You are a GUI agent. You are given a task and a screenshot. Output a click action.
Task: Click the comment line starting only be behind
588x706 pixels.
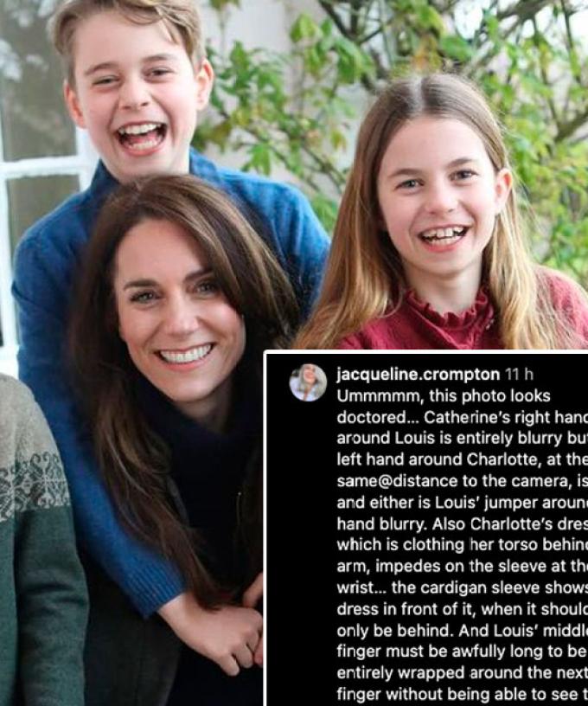(462, 631)
